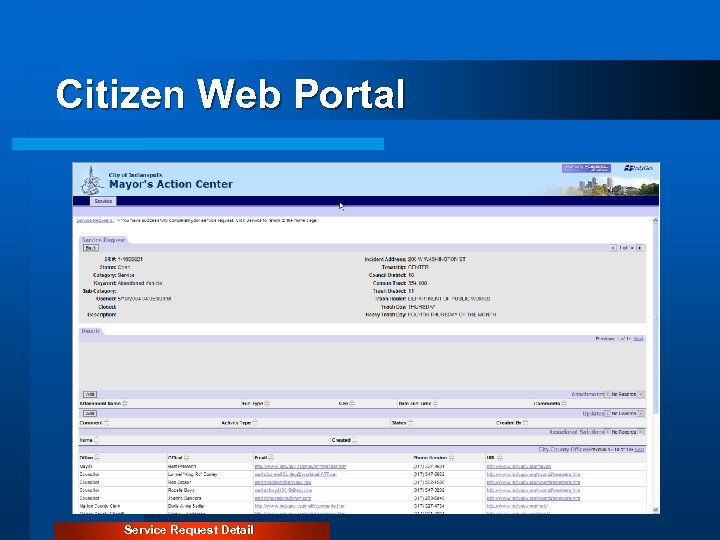The width and height of the screenshot is (720, 540).
Task: Click next link in City-County Offices header
Action: coord(639,450)
